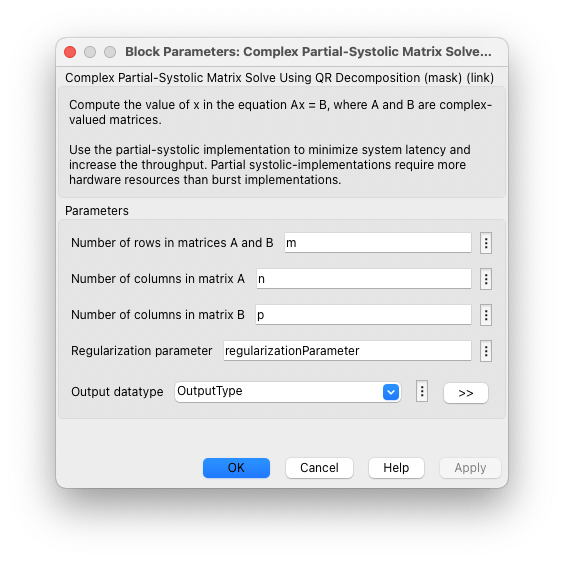Open the OutputType combo box
The height and width of the screenshot is (562, 564).
(x=287, y=391)
